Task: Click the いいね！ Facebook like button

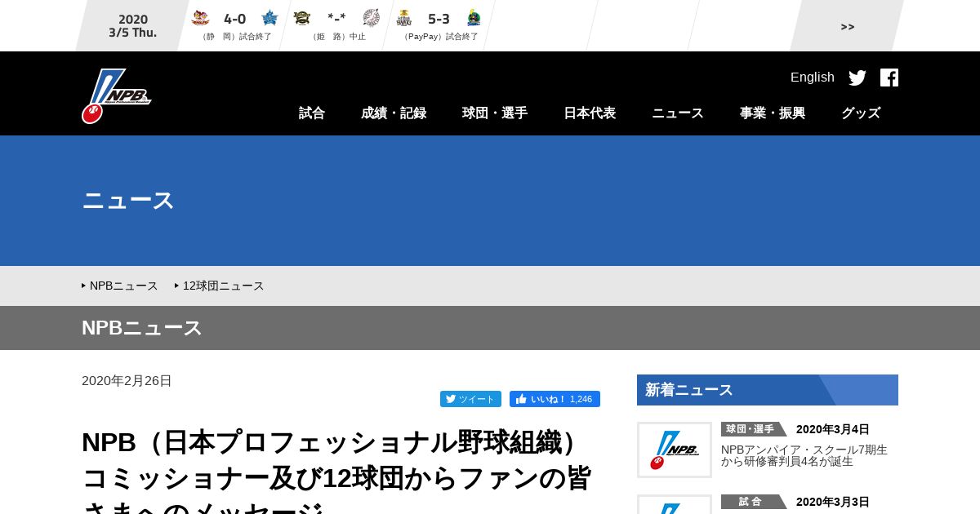Action: [555, 399]
